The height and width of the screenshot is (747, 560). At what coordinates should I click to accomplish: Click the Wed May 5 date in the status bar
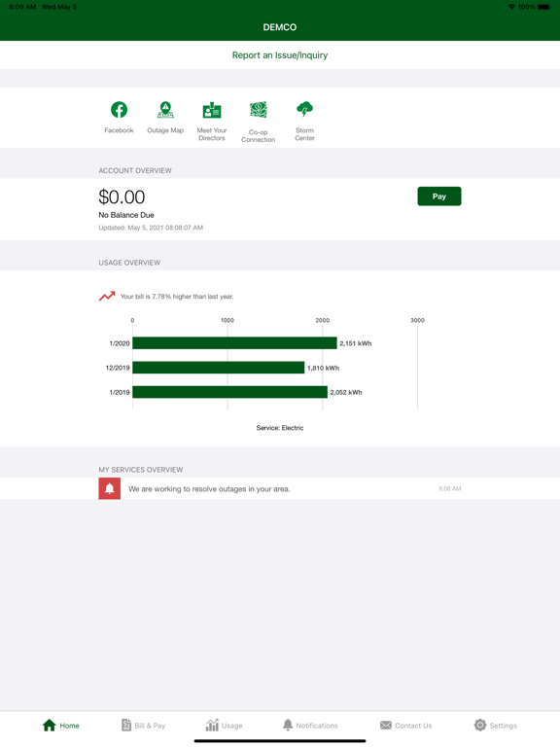coord(59,7)
